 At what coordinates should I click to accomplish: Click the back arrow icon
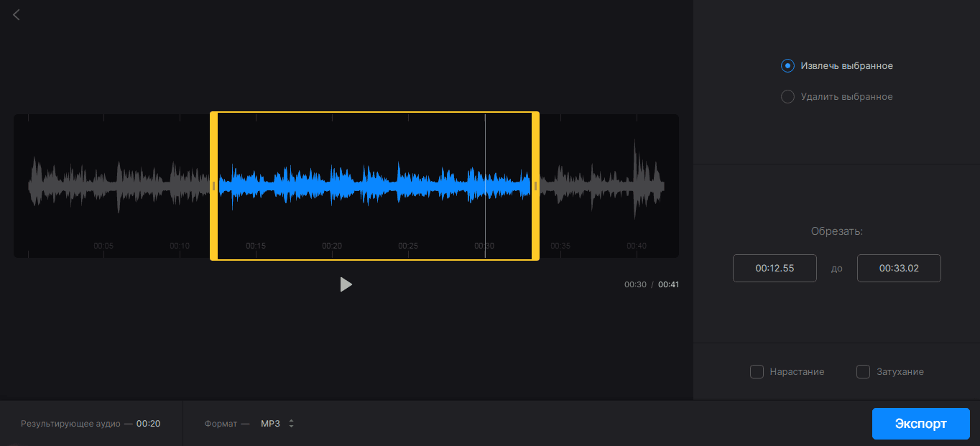tap(17, 14)
